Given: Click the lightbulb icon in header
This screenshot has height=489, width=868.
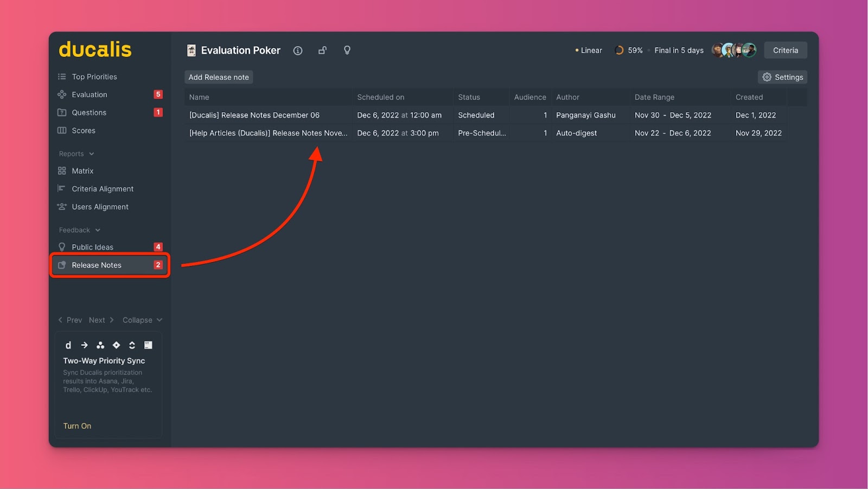Looking at the screenshot, I should (347, 50).
